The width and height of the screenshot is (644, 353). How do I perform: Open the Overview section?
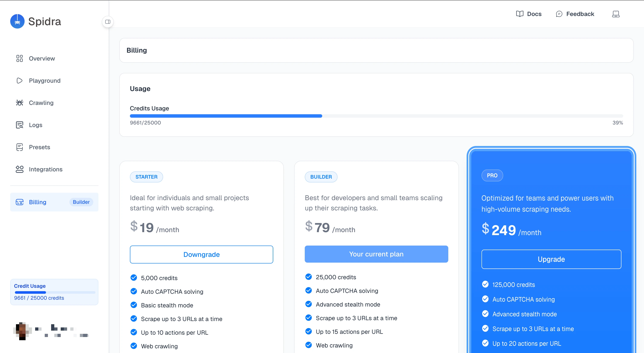click(x=42, y=58)
